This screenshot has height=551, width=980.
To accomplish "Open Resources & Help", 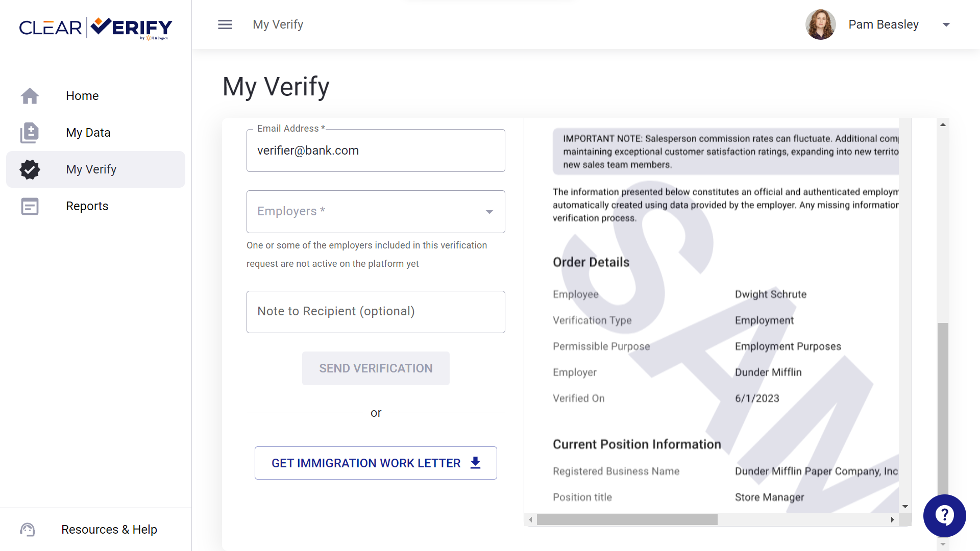I will coord(95,530).
